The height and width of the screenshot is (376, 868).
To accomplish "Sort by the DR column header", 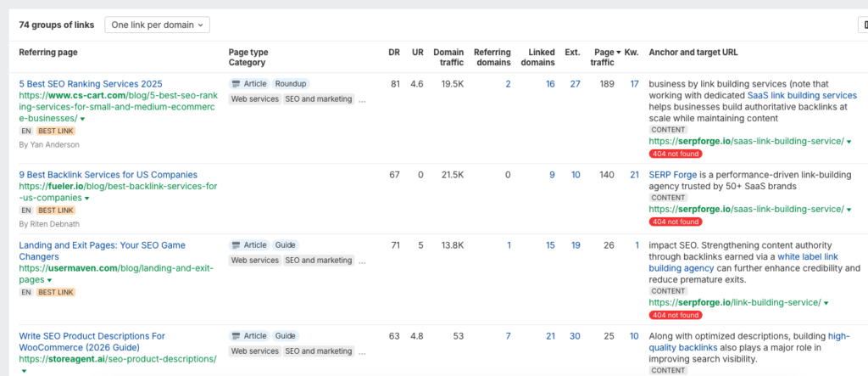I will [393, 52].
